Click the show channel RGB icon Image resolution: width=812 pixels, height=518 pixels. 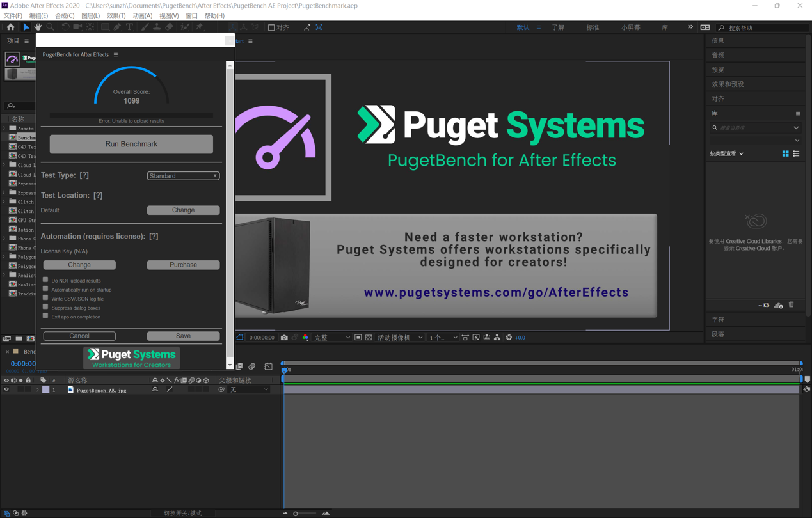click(305, 338)
